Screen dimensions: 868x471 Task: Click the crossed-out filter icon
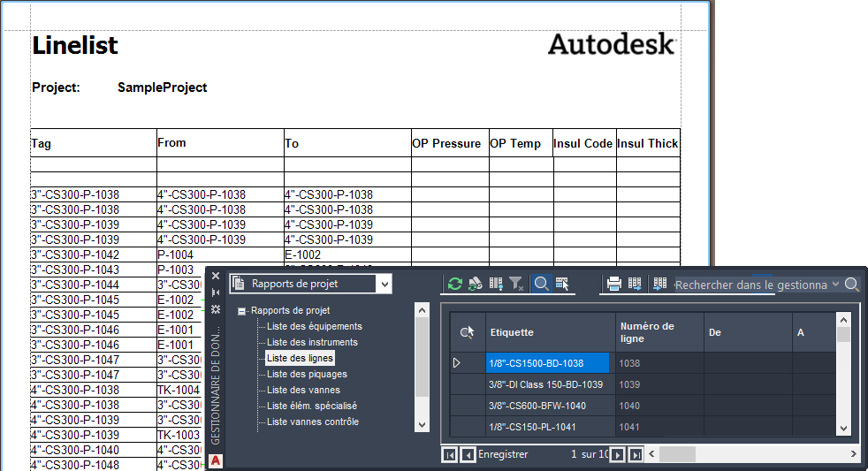point(517,284)
